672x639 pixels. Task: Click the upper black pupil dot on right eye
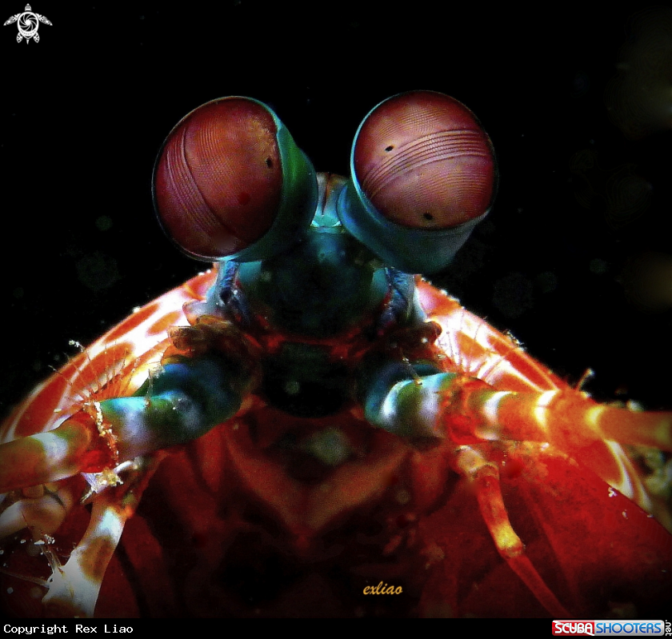pos(389,149)
